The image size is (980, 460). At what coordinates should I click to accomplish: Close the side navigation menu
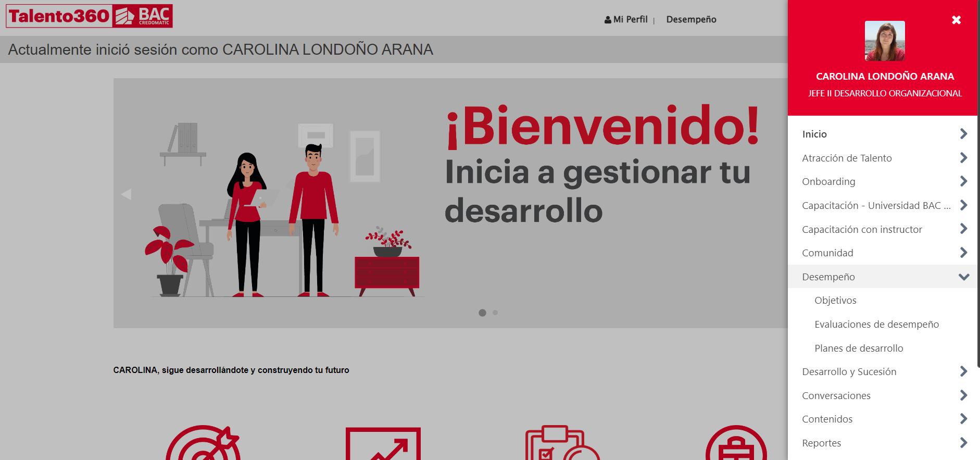tap(956, 20)
